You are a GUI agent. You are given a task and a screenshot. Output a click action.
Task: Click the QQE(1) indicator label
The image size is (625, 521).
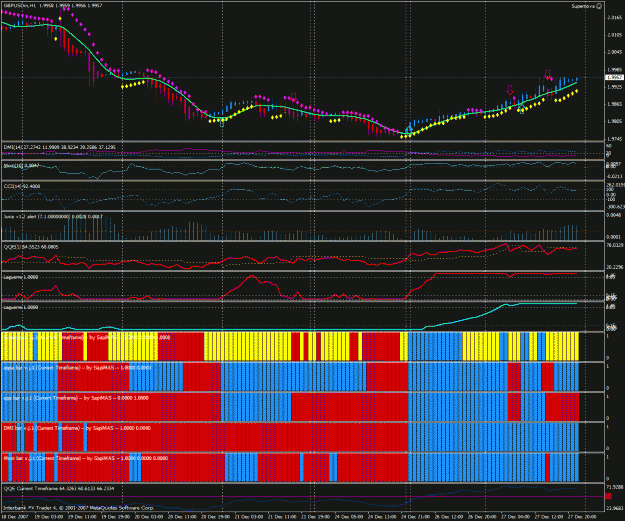(x=31, y=247)
